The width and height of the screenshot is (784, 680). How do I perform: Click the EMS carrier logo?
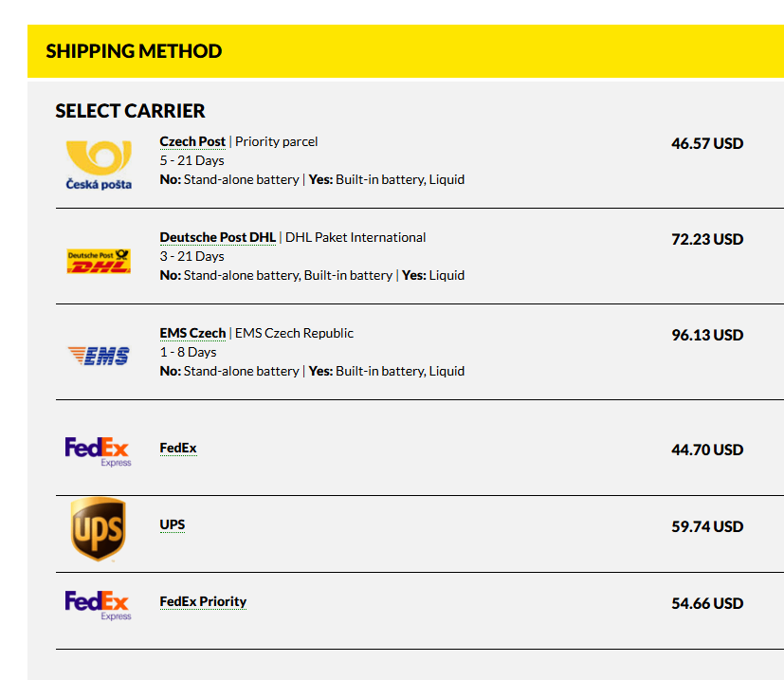click(99, 356)
